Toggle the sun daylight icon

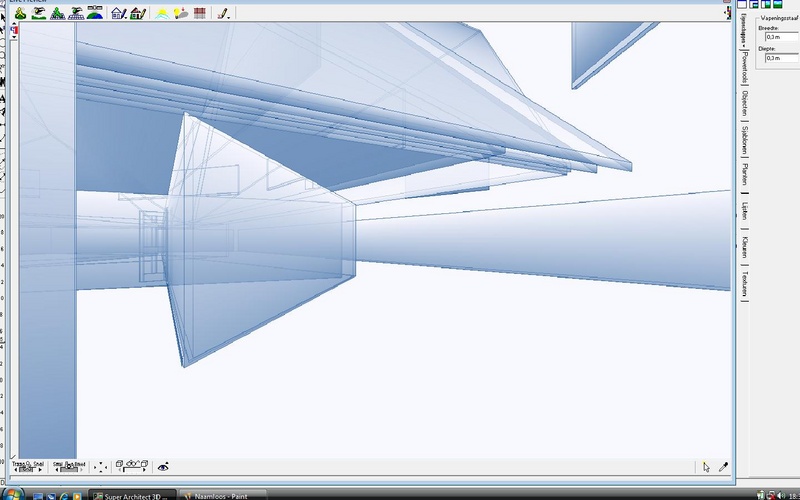[x=162, y=14]
